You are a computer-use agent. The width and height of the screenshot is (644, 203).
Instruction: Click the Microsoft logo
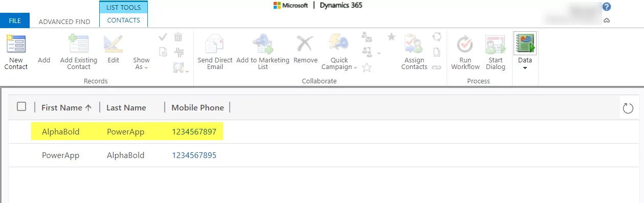tap(291, 6)
